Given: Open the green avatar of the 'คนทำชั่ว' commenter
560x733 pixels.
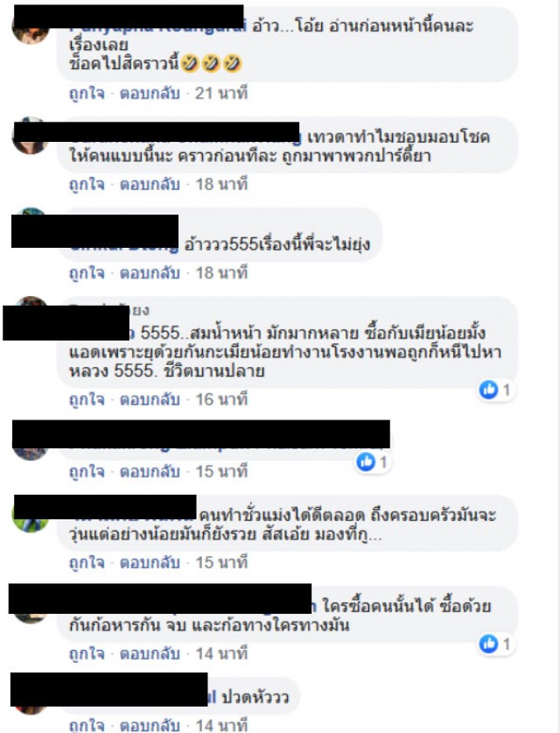Looking at the screenshot, I should (31, 525).
